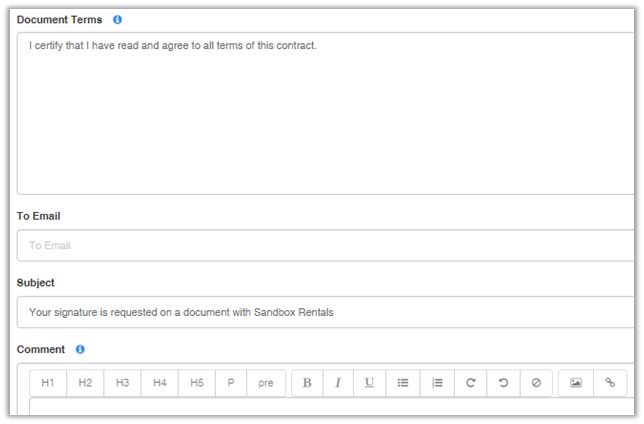Click the redo arrow icon

(x=470, y=383)
